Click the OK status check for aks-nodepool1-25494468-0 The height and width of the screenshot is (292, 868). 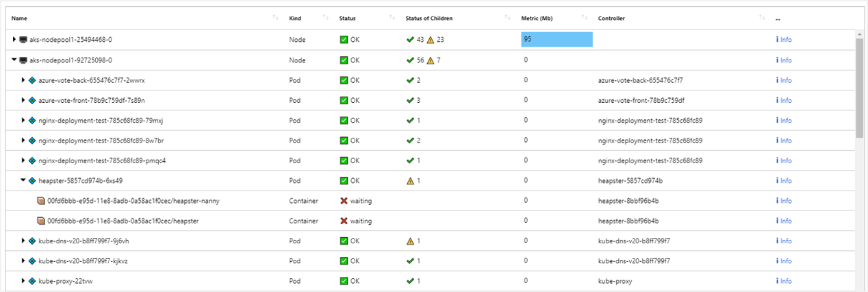click(344, 40)
